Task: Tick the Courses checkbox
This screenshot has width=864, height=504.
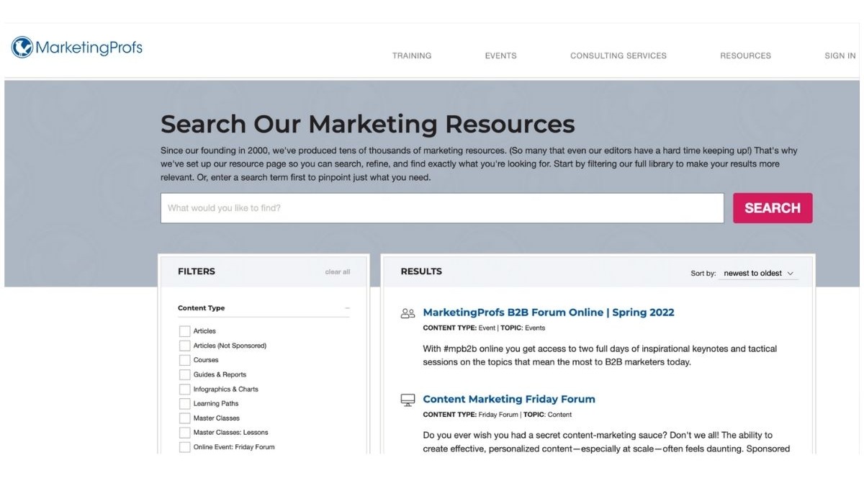Action: (x=184, y=360)
